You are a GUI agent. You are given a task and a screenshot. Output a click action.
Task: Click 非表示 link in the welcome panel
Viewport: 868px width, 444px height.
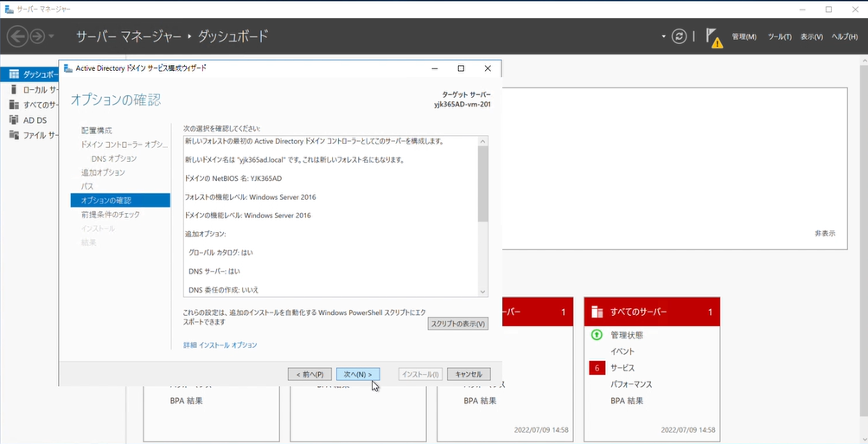click(825, 234)
